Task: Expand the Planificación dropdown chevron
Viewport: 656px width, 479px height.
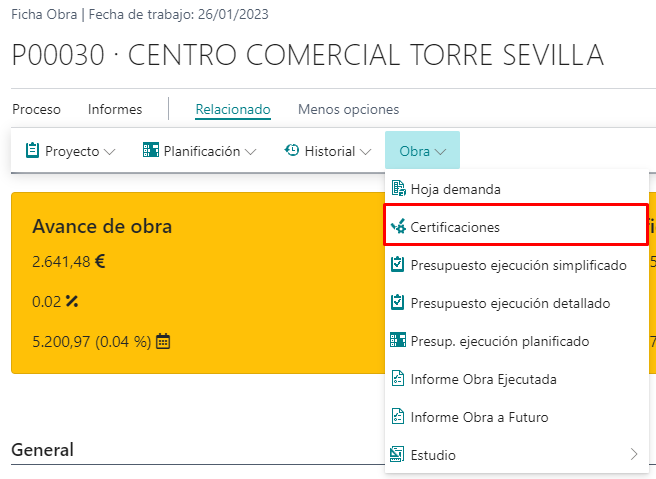Action: click(251, 151)
